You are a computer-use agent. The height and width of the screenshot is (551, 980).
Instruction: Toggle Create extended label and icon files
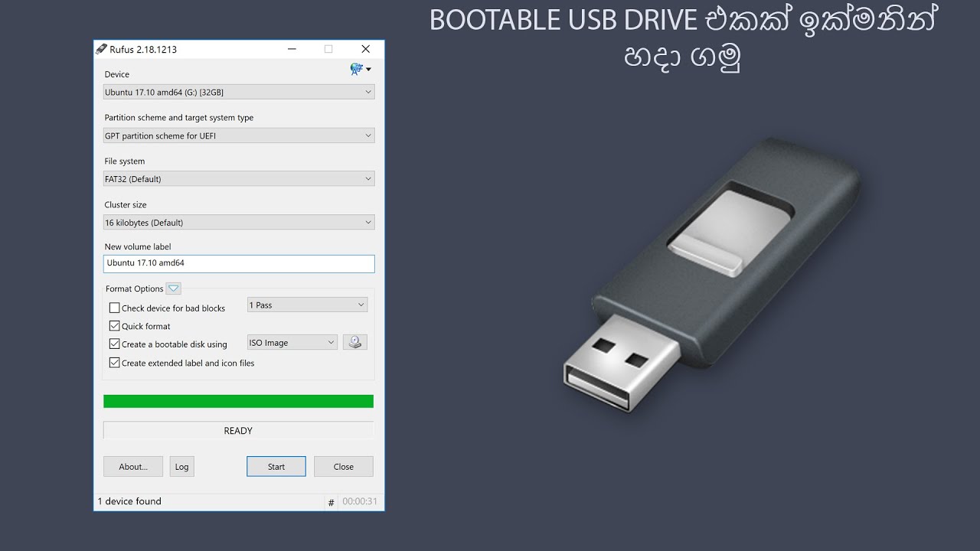click(115, 363)
